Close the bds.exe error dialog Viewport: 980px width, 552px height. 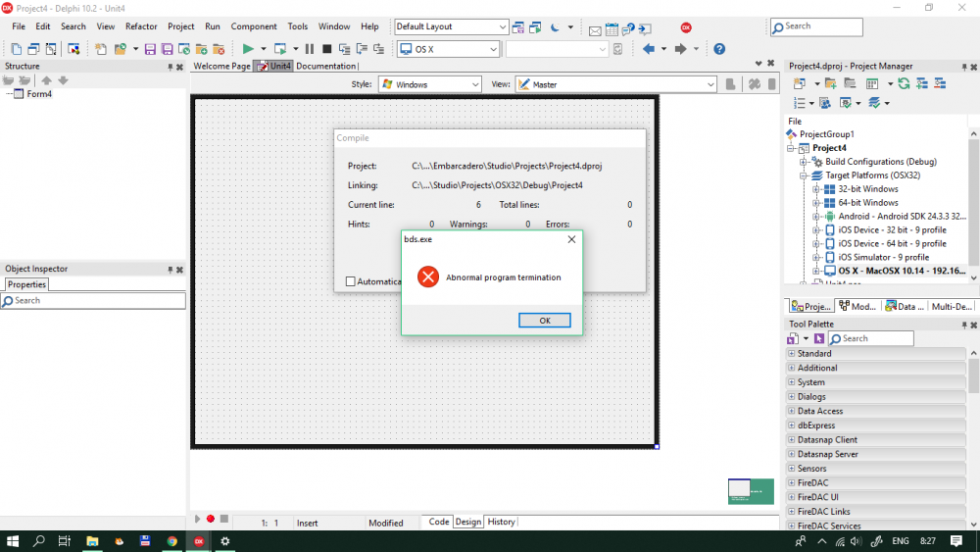571,239
